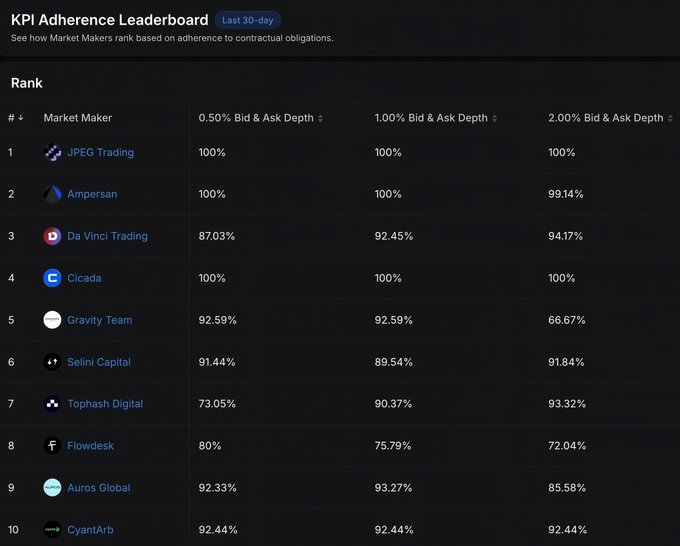Image resolution: width=680 pixels, height=546 pixels.
Task: Open the Auros Global link
Action: [x=98, y=487]
